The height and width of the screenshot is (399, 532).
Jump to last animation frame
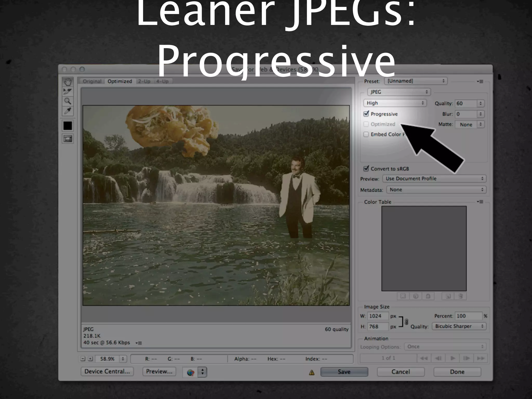pos(481,358)
